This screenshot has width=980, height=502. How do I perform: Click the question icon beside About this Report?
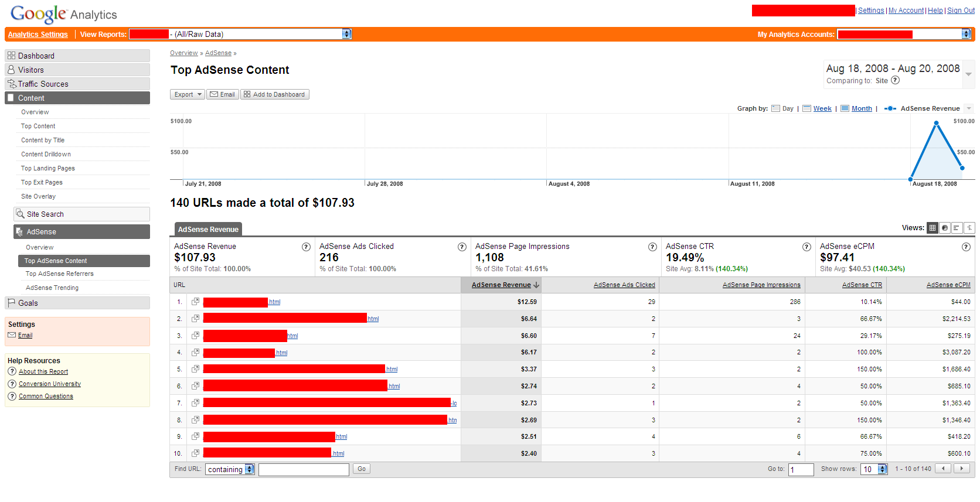[x=12, y=371]
